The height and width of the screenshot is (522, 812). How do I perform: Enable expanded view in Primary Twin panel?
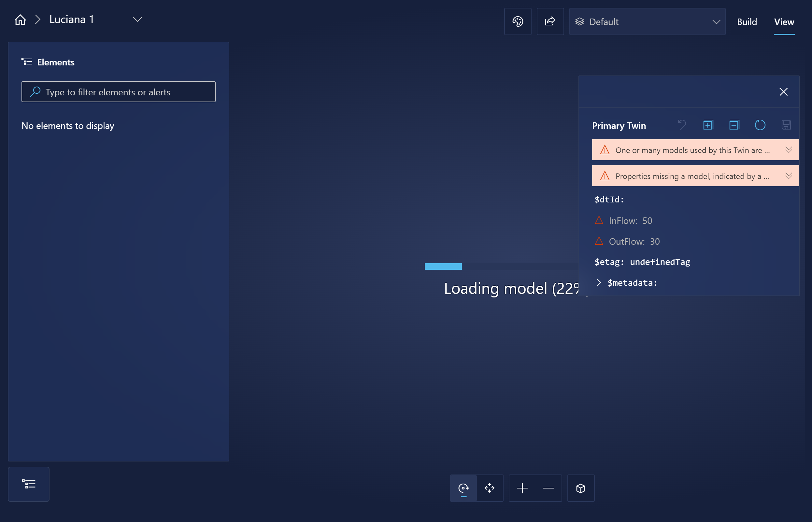708,125
